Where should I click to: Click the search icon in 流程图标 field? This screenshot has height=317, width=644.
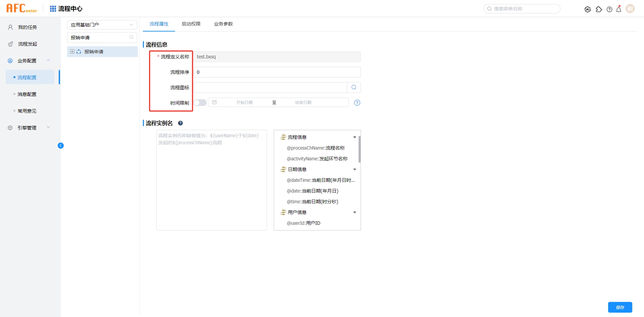(x=354, y=88)
